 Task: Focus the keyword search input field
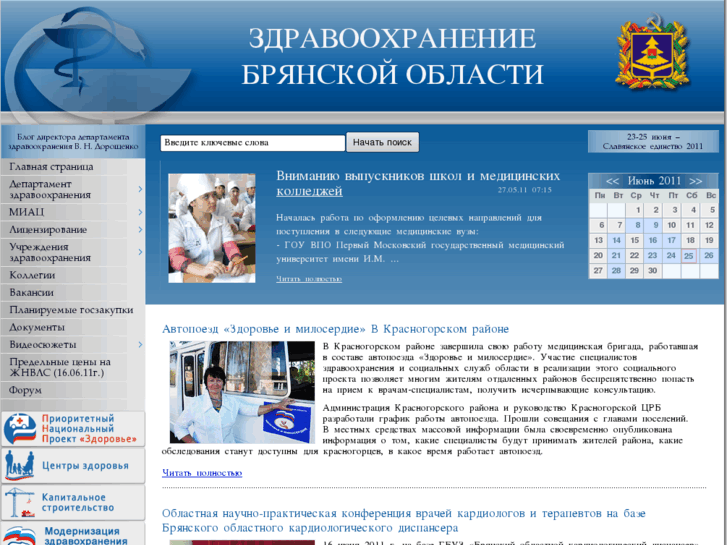(253, 143)
